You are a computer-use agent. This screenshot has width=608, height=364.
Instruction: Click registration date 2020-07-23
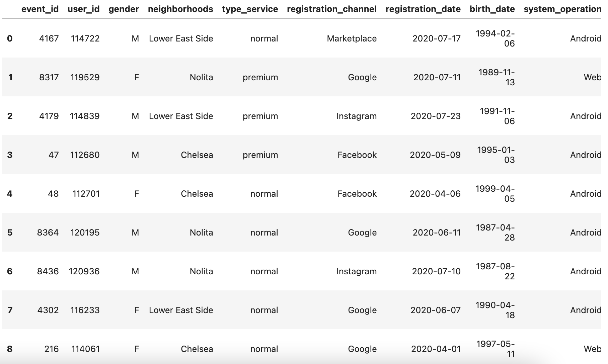(x=436, y=116)
